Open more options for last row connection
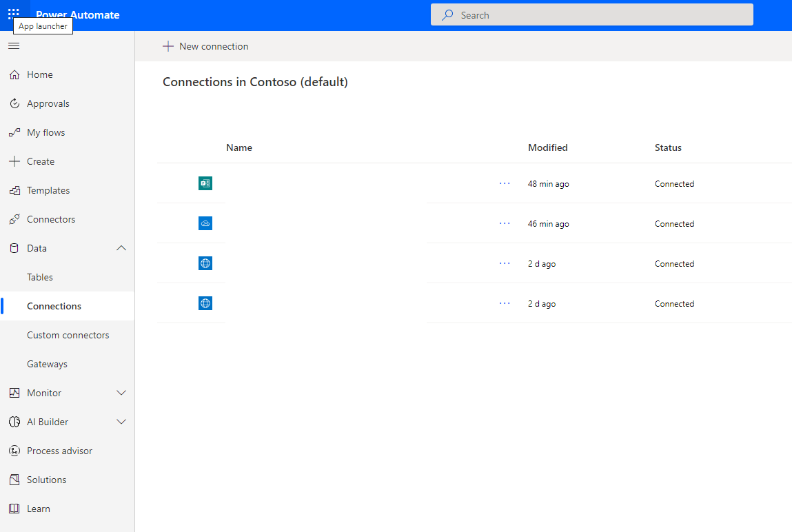792x532 pixels. point(505,303)
